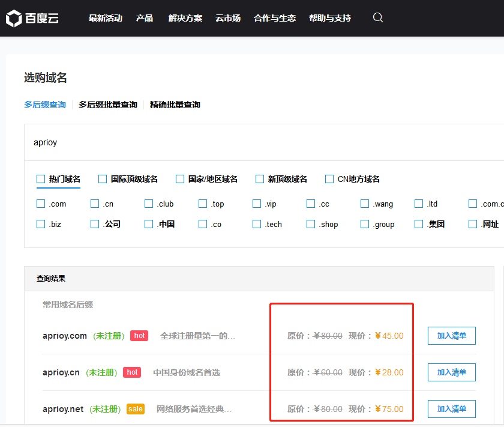Click the ¥45.00 current price
This screenshot has height=427, width=504.
[x=389, y=336]
